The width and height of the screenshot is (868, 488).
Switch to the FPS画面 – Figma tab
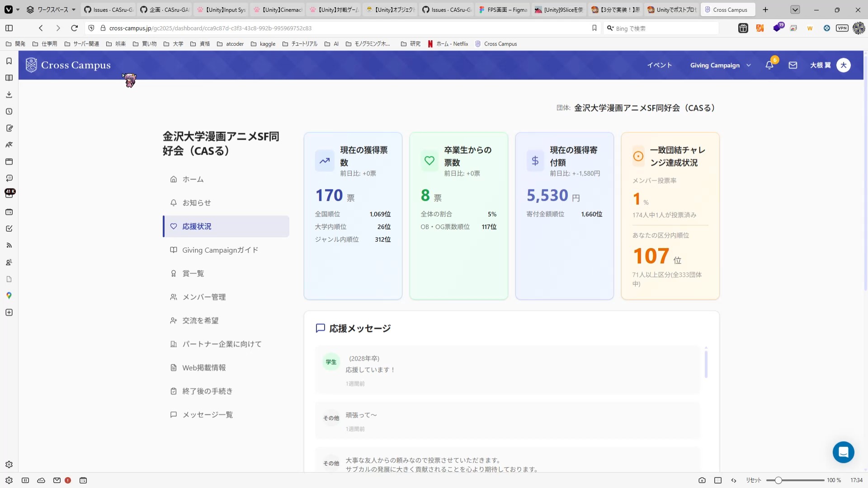(503, 9)
